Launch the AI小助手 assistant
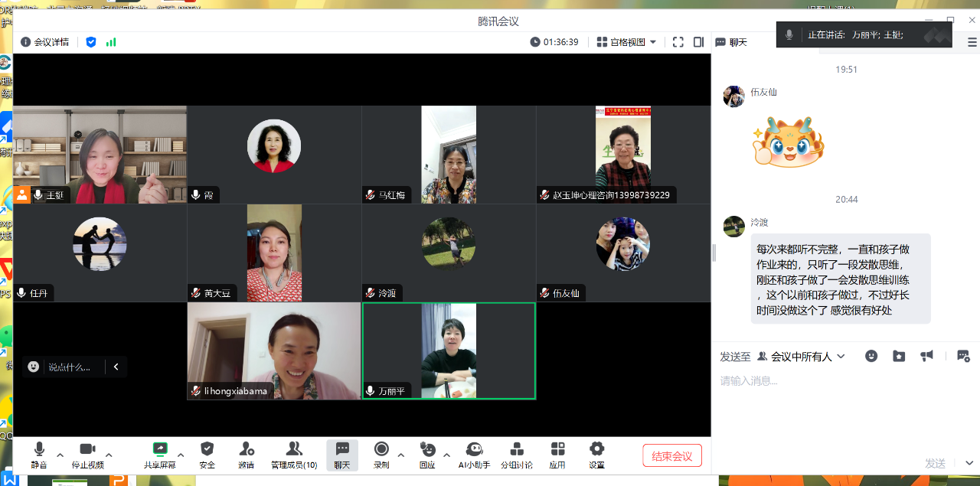The image size is (980, 486). coord(475,454)
